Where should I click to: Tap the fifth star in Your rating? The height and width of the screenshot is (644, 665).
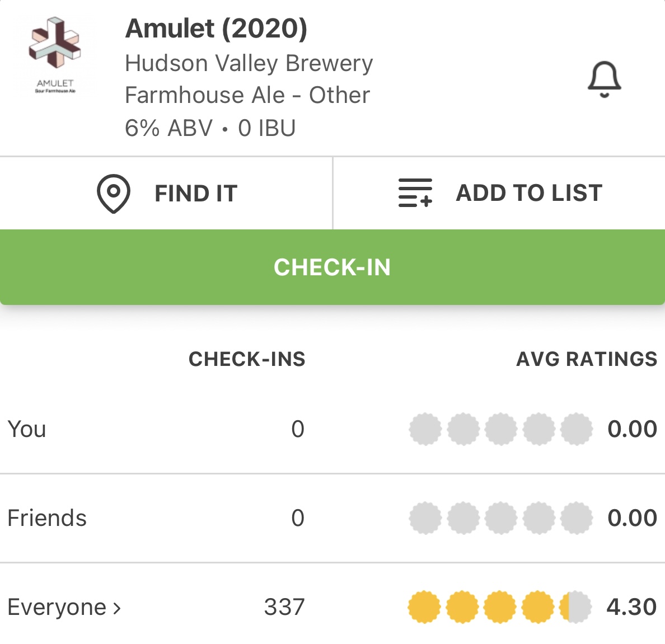(x=577, y=429)
